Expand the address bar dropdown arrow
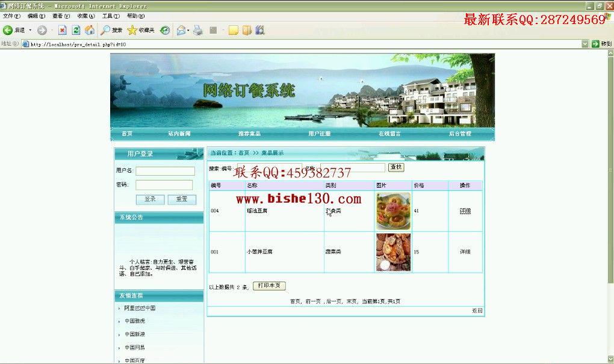The height and width of the screenshot is (364, 614). [585, 44]
